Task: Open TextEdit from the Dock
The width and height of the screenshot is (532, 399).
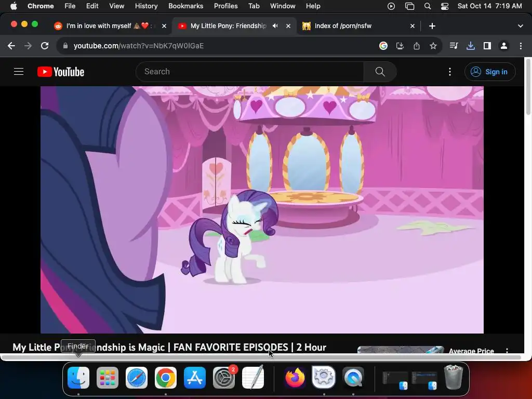Action: 253,377
